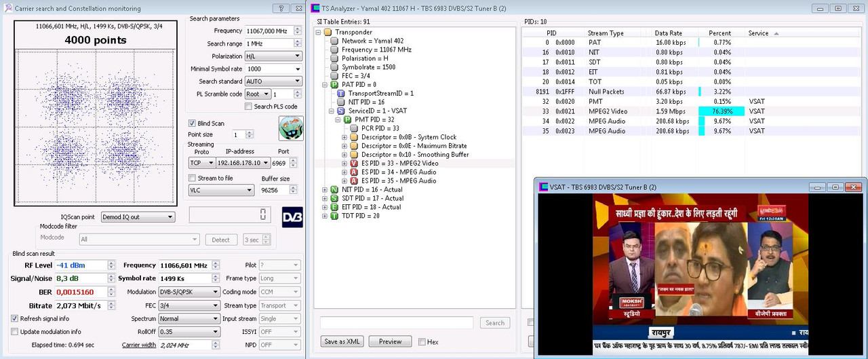This screenshot has width=868, height=359.
Task: Click the green N icon of NIT PID = 16 - Actual
Action: (x=334, y=190)
